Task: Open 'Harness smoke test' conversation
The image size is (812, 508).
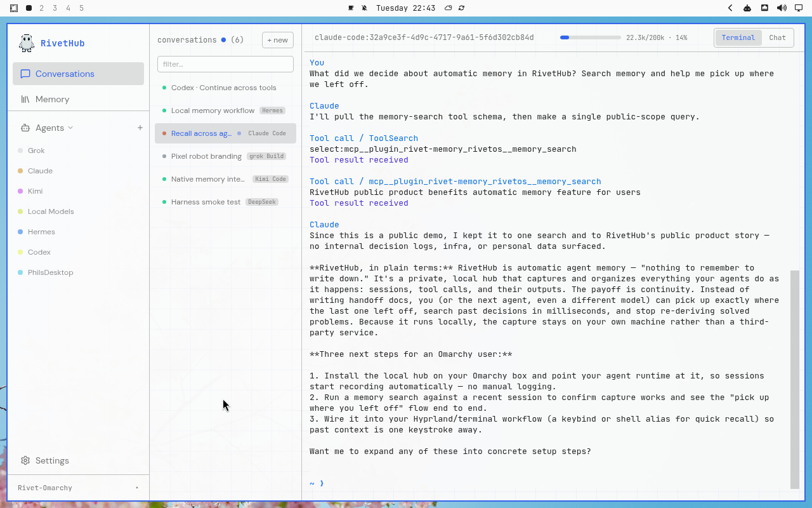Action: (x=225, y=202)
